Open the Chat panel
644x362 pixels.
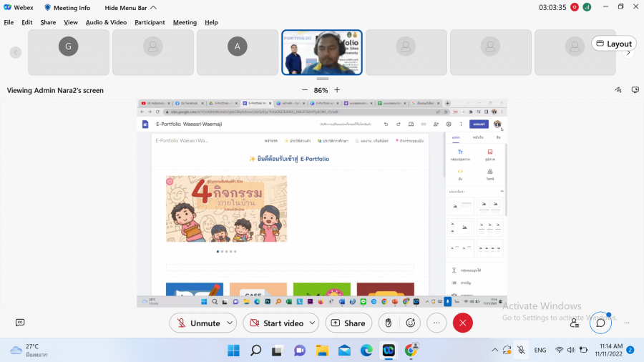[x=600, y=323]
